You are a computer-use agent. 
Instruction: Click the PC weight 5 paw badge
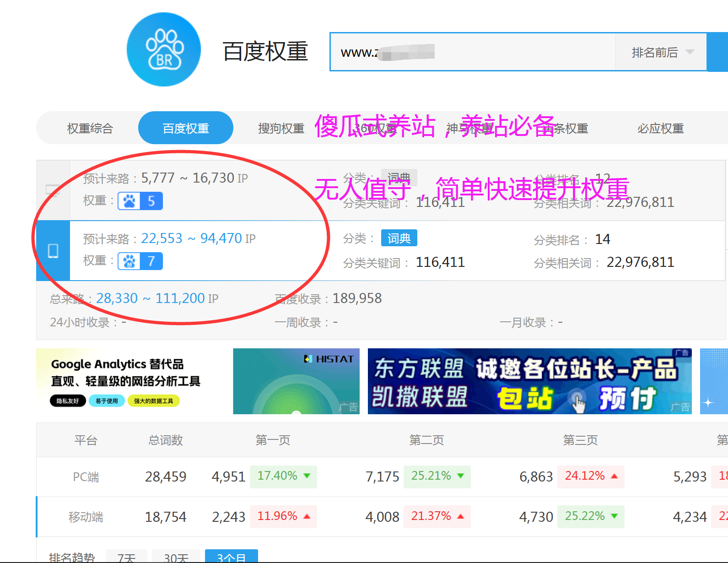click(140, 201)
